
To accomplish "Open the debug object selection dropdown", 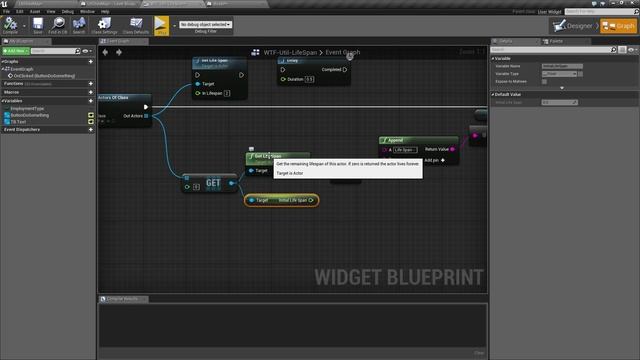I will [206, 24].
